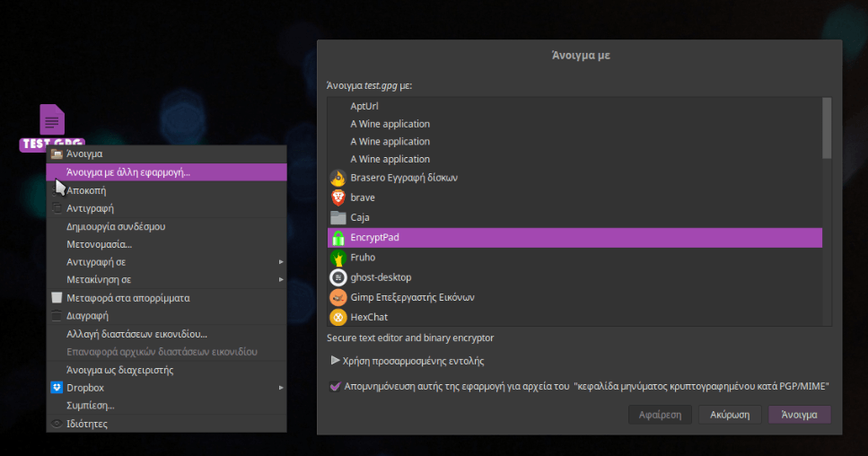
Task: Select Brasero Εγγραφή δίσκων entry
Action: 574,178
